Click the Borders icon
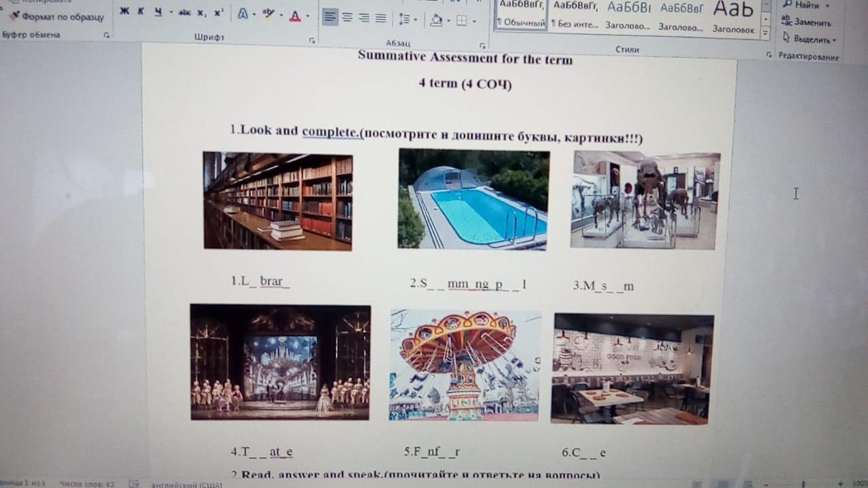Viewport: 868px width, 488px height. (x=462, y=21)
